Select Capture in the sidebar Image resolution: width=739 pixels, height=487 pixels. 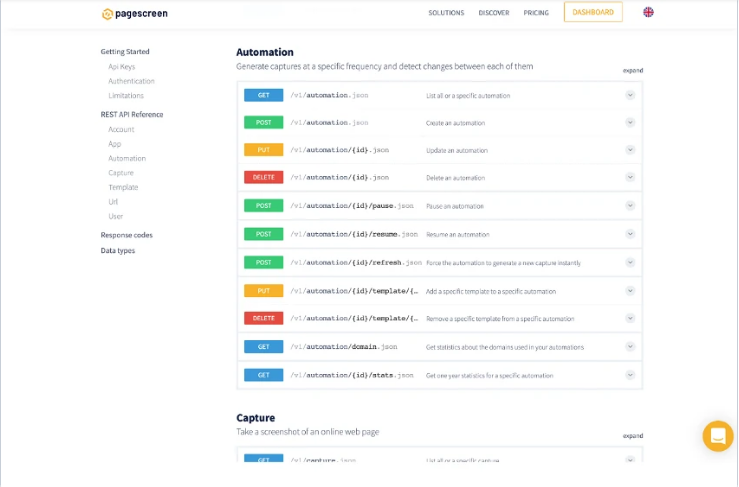pos(121,173)
